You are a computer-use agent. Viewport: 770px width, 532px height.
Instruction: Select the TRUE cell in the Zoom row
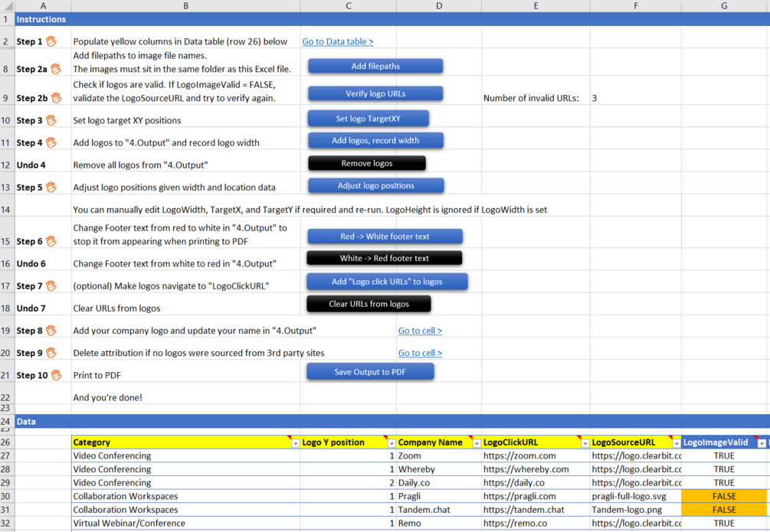(x=724, y=456)
